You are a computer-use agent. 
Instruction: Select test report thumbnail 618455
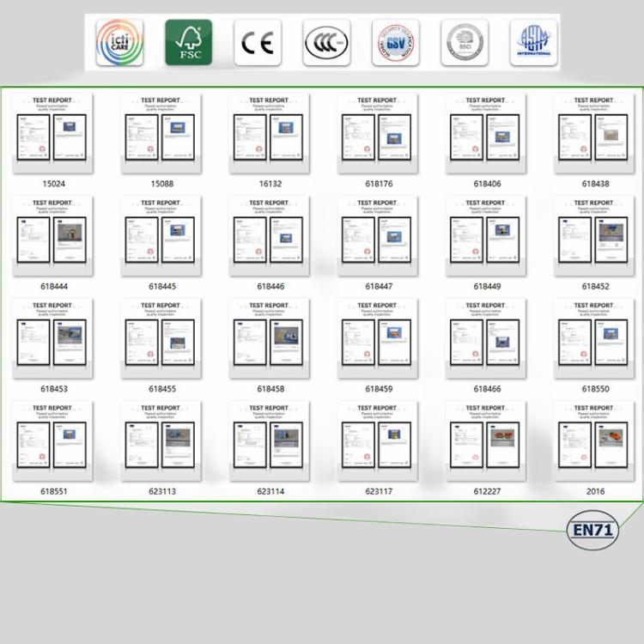(161, 338)
